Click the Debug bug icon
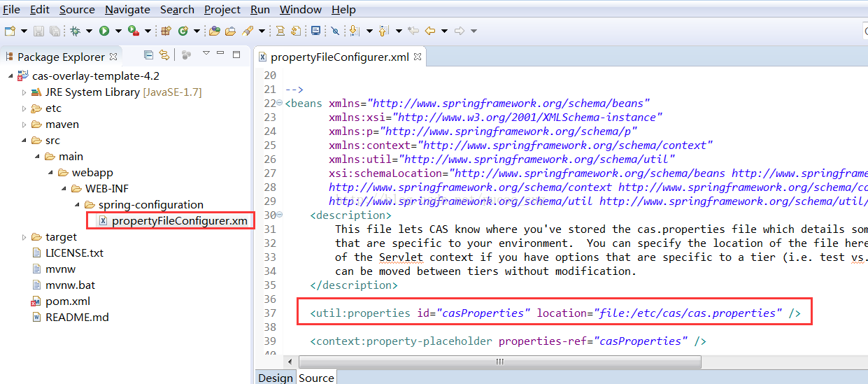The width and height of the screenshot is (868, 384). tap(75, 31)
